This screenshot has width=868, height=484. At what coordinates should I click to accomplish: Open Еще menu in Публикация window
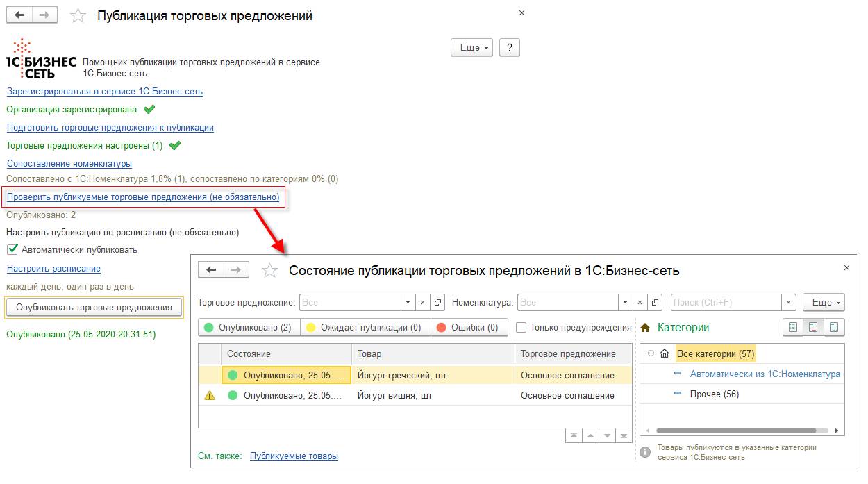coord(472,47)
